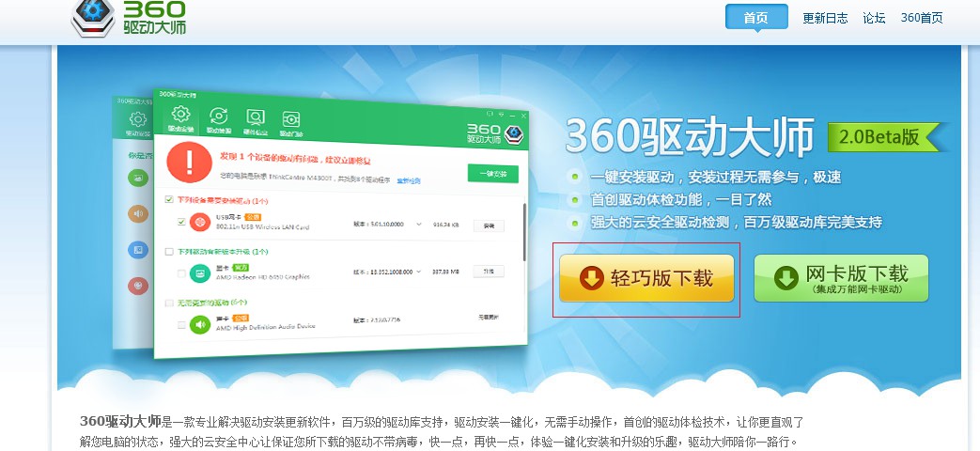This screenshot has width=980, height=451.
Task: Visit the 360首页 link
Action: click(921, 18)
